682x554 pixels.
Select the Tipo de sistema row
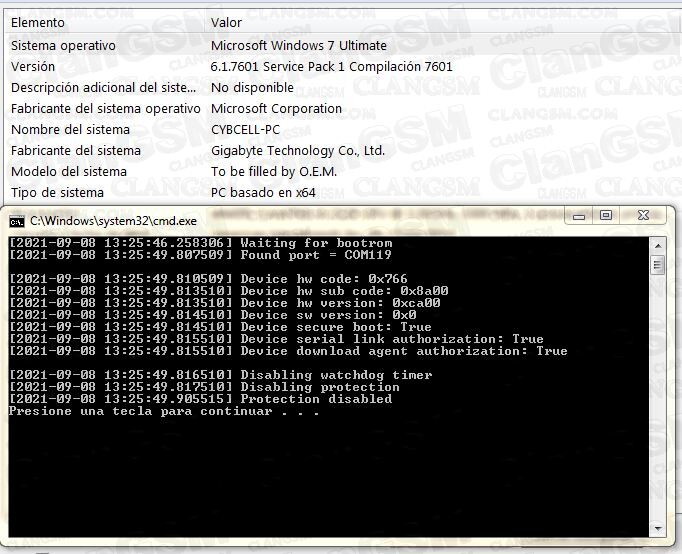point(341,192)
